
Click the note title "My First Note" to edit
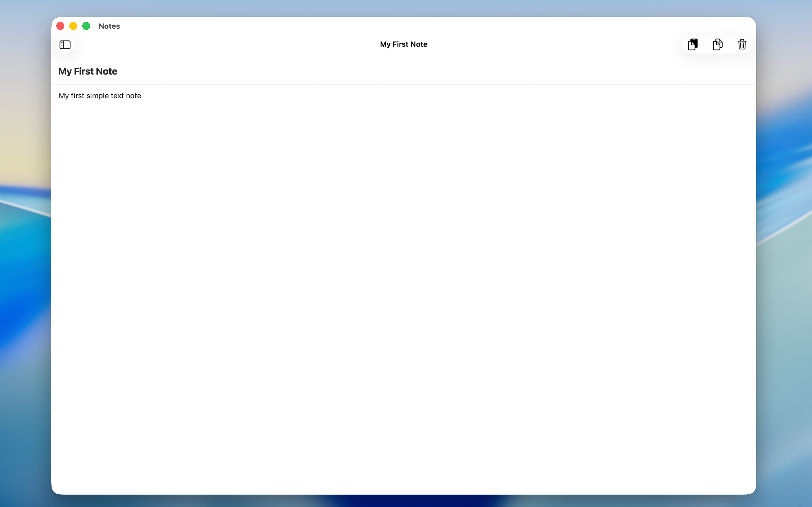coord(88,71)
